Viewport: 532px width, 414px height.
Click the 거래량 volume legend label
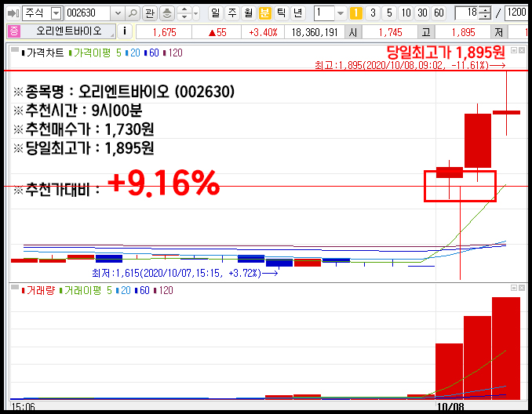(40, 290)
